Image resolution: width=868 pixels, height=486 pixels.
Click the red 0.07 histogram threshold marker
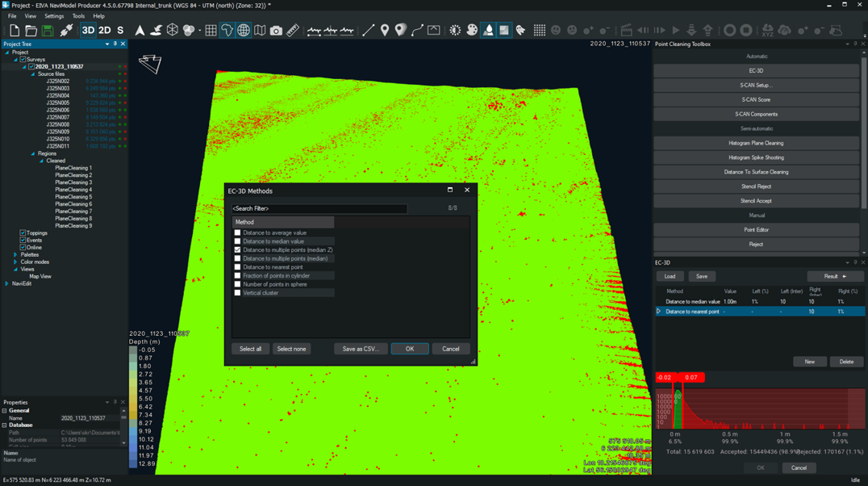click(x=691, y=377)
